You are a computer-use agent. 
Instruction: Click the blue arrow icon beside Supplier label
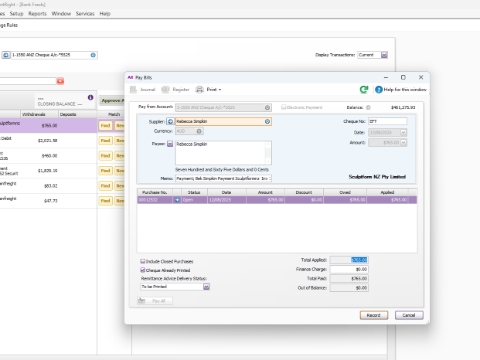coord(170,122)
